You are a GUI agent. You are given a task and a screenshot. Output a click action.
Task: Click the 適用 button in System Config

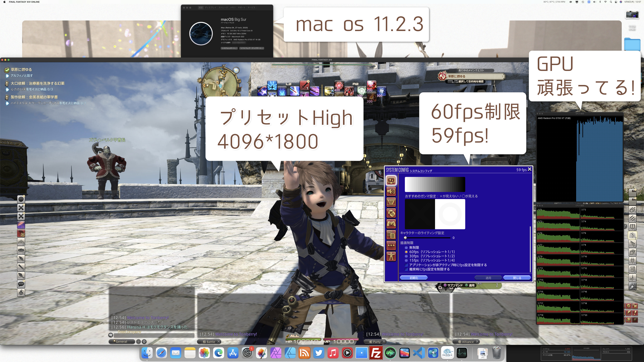488,278
